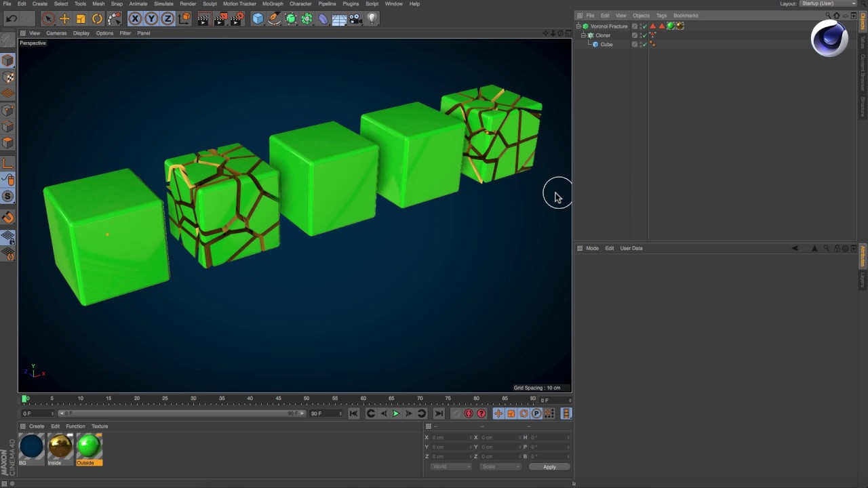Toggle Position keyframe recording
This screenshot has height=488, width=868.
(x=498, y=413)
